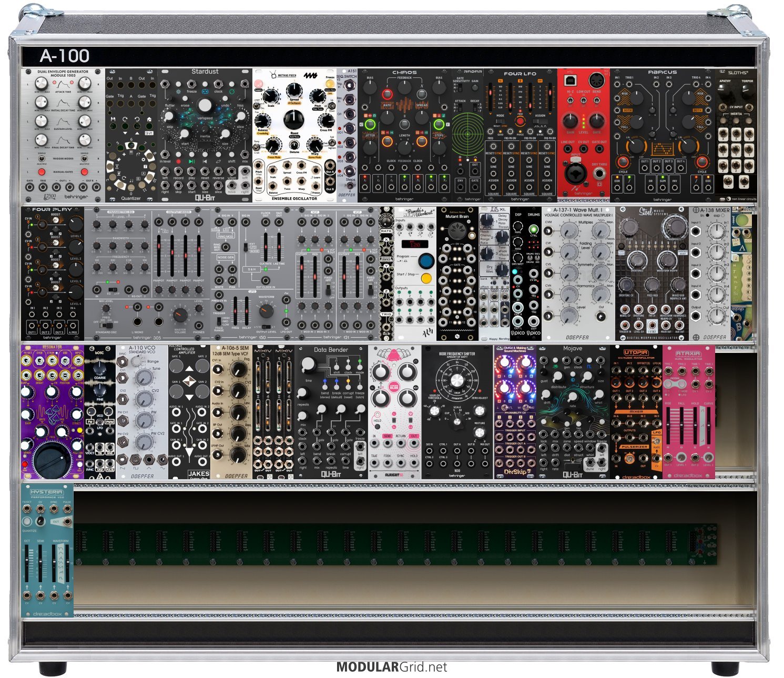
Task: Select the Doepfer A-138 Mixer module
Action: [710, 273]
